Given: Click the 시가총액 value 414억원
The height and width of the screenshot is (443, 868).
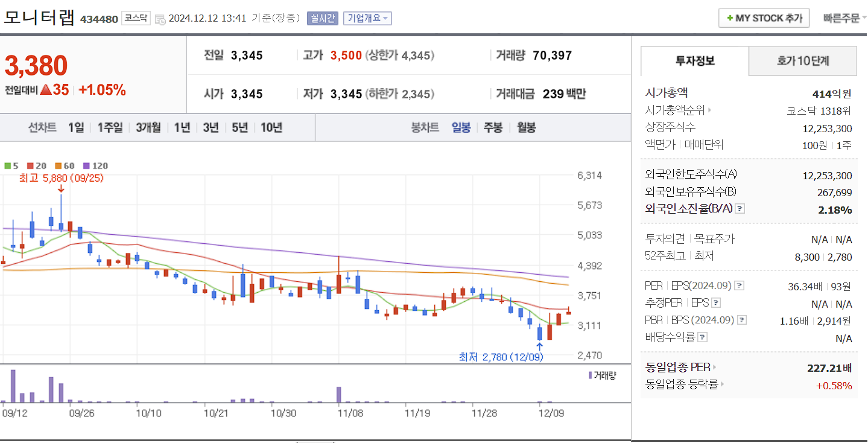Looking at the screenshot, I should [832, 94].
